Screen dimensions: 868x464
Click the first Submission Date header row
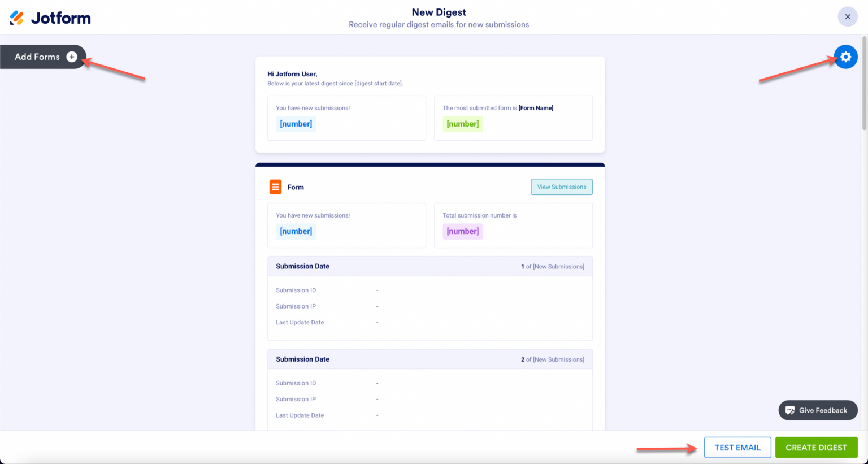(303, 266)
